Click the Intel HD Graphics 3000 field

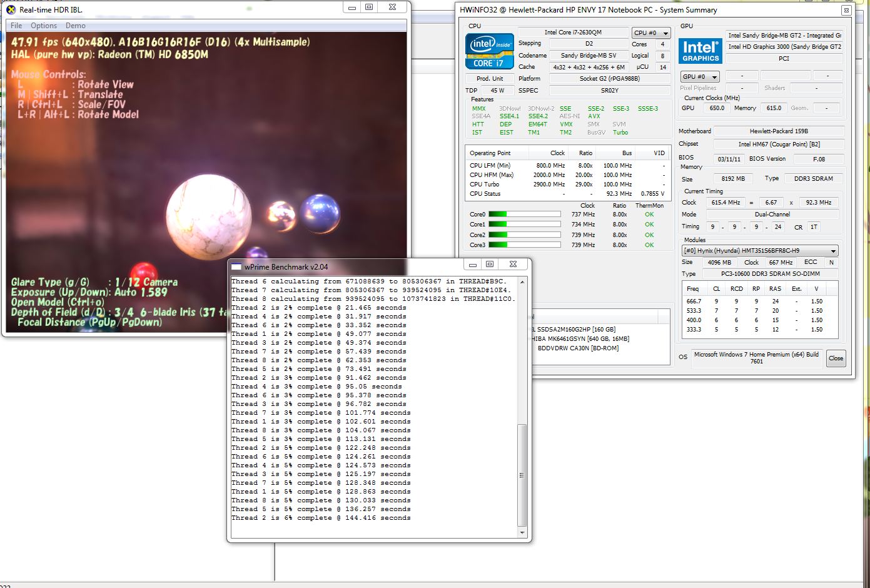coord(784,47)
